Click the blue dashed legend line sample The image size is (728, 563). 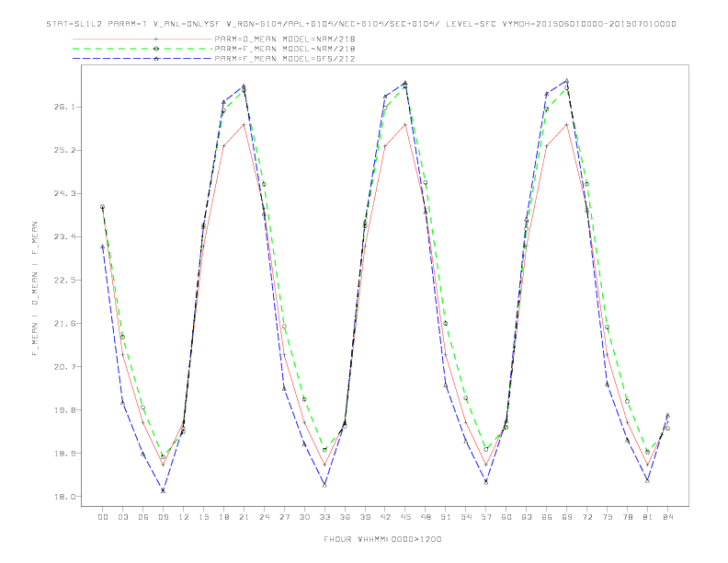coord(142,59)
